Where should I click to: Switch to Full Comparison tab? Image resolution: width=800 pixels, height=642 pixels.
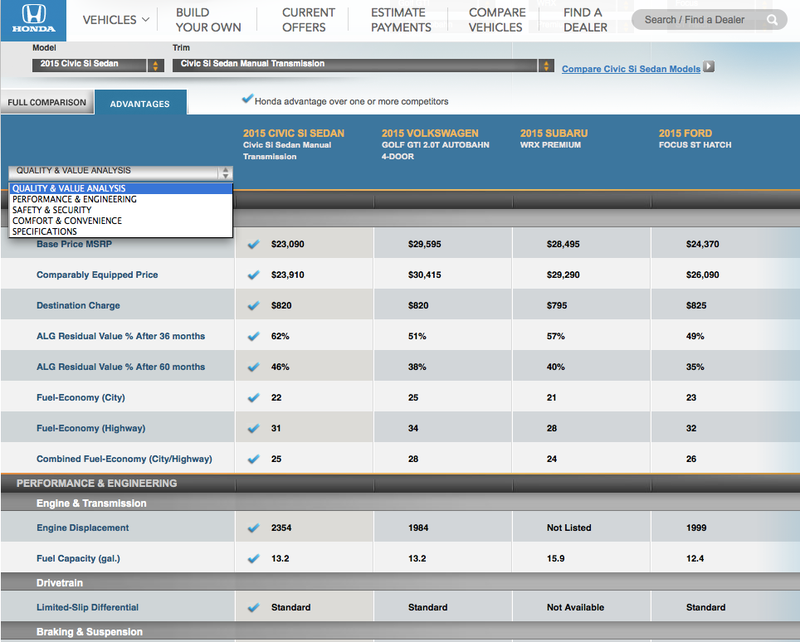(x=47, y=102)
